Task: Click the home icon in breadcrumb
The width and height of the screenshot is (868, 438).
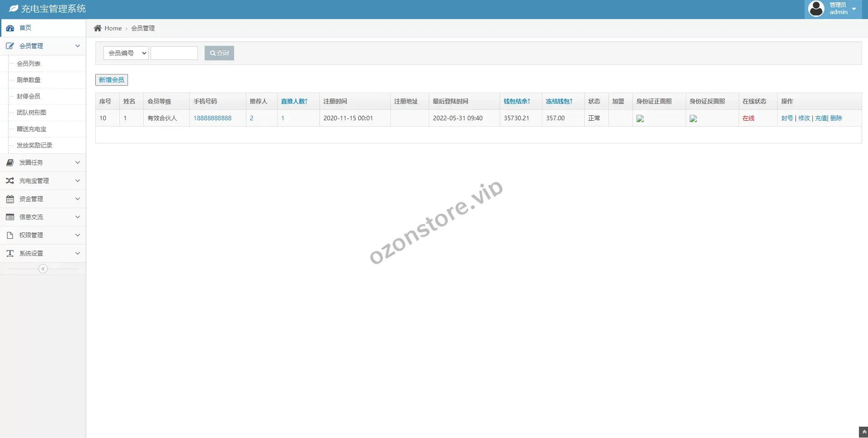Action: point(98,28)
